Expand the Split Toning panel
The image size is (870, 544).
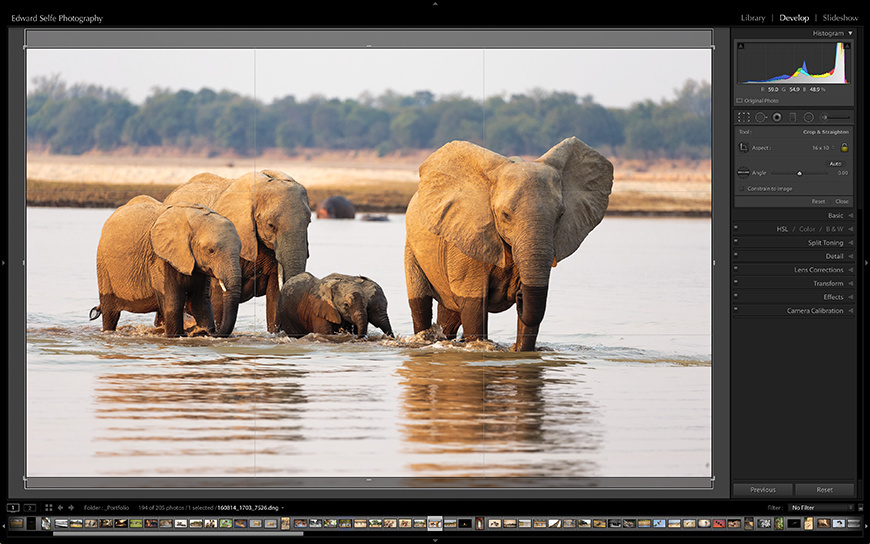(x=851, y=243)
